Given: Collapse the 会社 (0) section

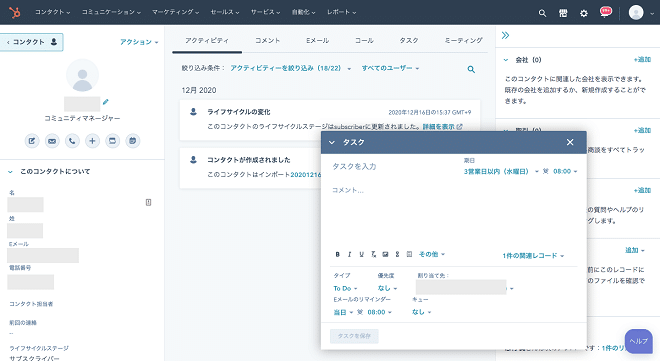Looking at the screenshot, I should [506, 60].
